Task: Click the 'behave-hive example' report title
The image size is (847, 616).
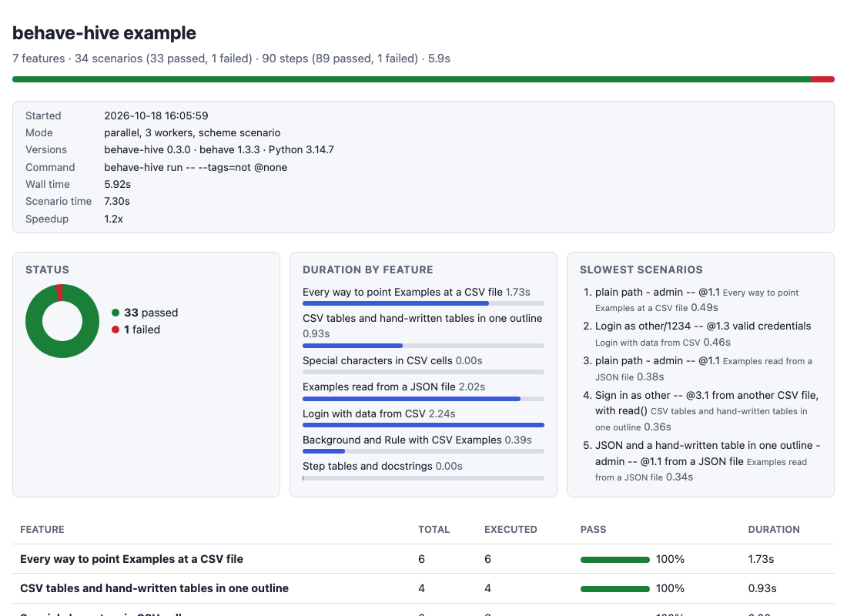Action: (104, 33)
